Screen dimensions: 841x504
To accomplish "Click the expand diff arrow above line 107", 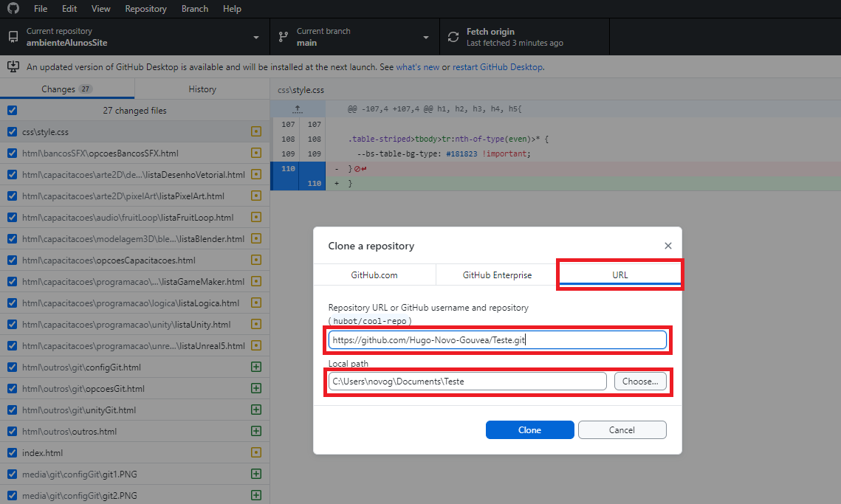I will 298,108.
